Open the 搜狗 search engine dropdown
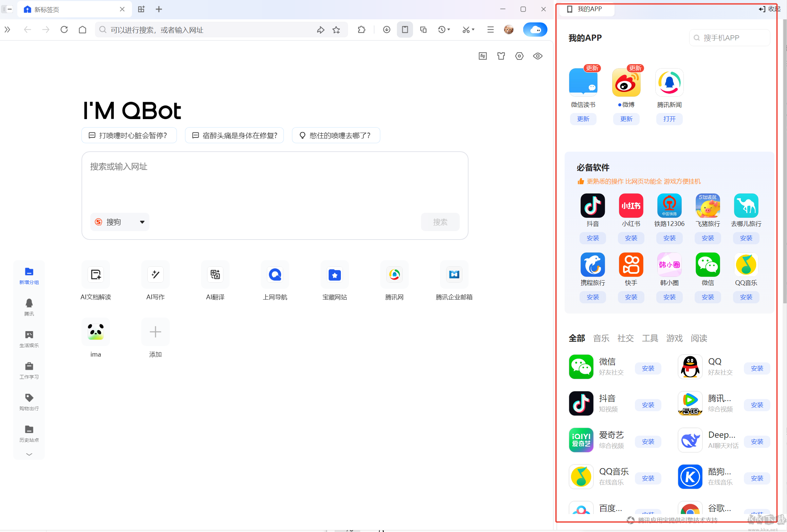The height and width of the screenshot is (532, 787). point(120,222)
